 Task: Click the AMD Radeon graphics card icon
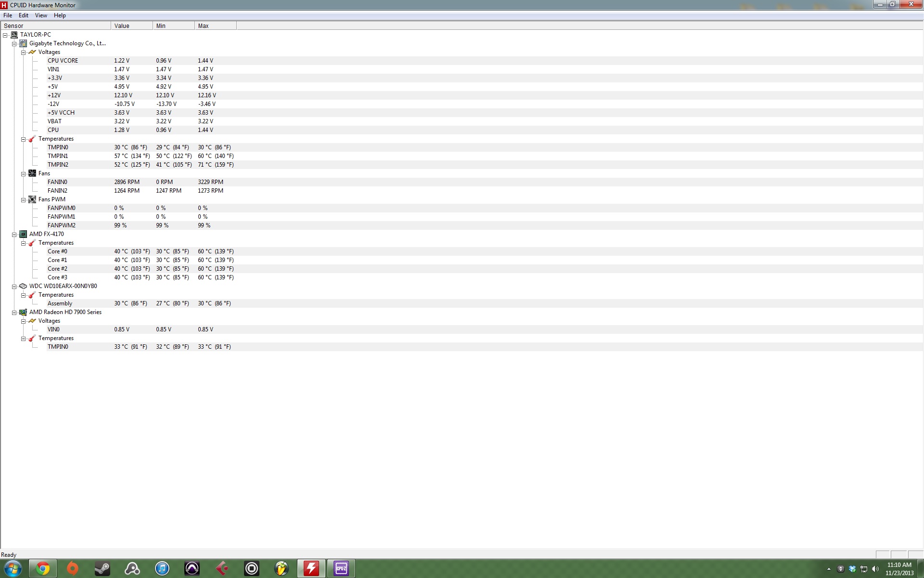tap(23, 312)
